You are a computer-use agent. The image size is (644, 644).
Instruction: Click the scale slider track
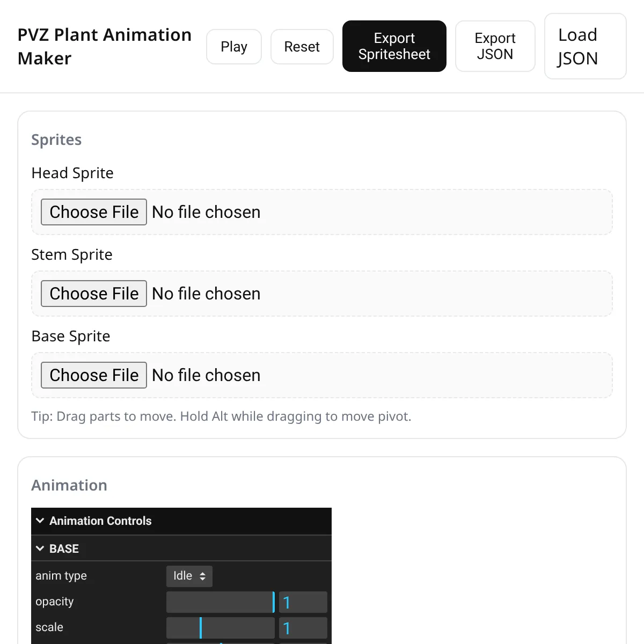coord(221,628)
